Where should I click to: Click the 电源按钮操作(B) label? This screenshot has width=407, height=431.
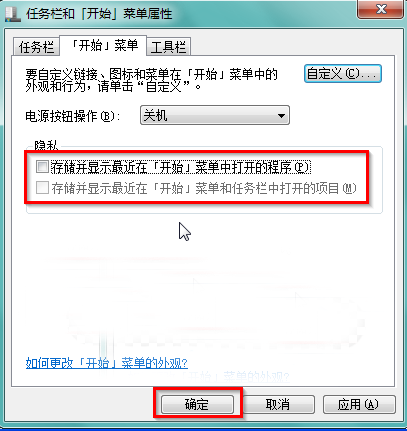point(73,116)
